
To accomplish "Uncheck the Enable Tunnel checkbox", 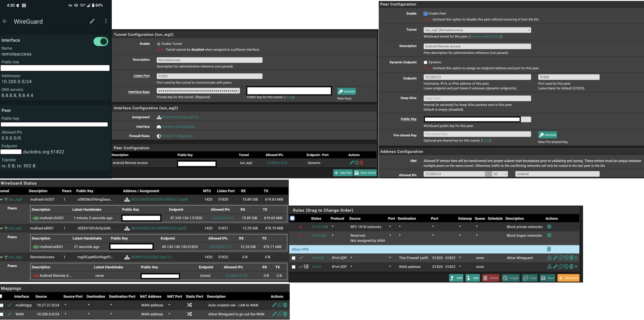I will coord(159,44).
